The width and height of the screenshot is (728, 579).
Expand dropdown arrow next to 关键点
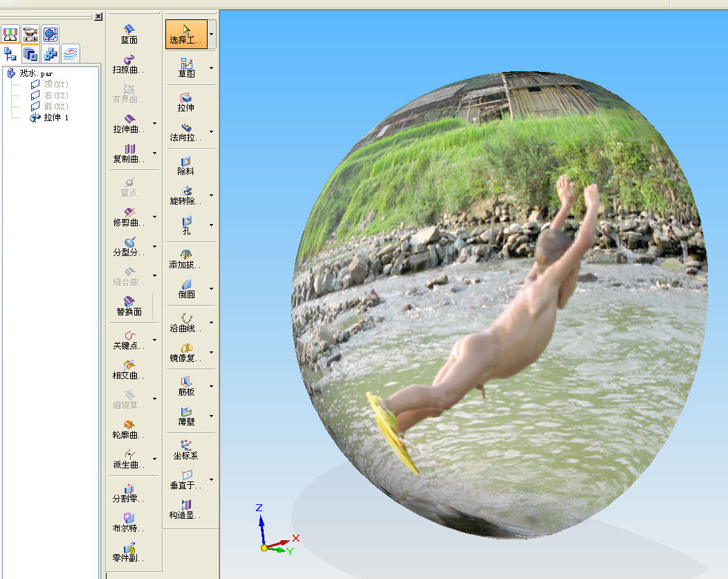(x=154, y=340)
